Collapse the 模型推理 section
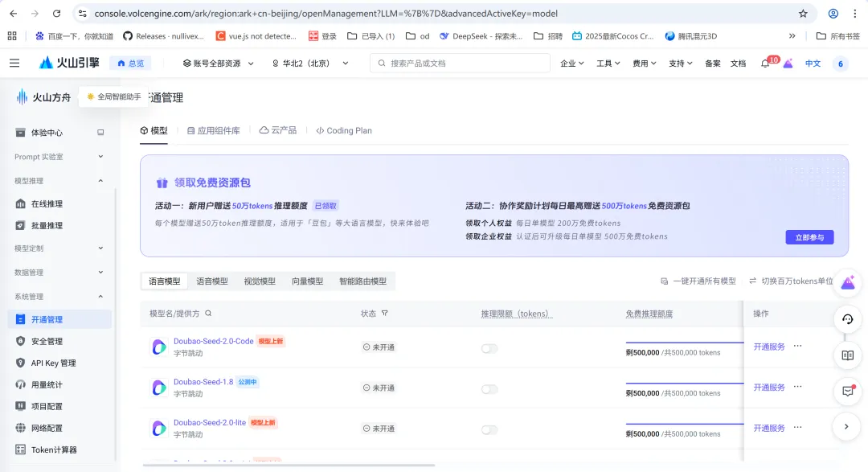868x472 pixels. click(x=59, y=181)
